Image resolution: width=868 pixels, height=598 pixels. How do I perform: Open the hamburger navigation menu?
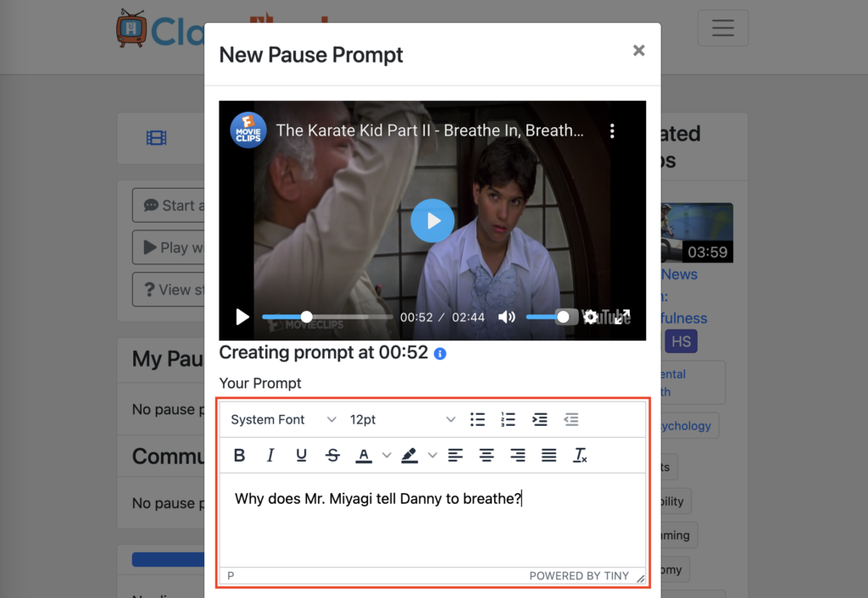(x=722, y=28)
